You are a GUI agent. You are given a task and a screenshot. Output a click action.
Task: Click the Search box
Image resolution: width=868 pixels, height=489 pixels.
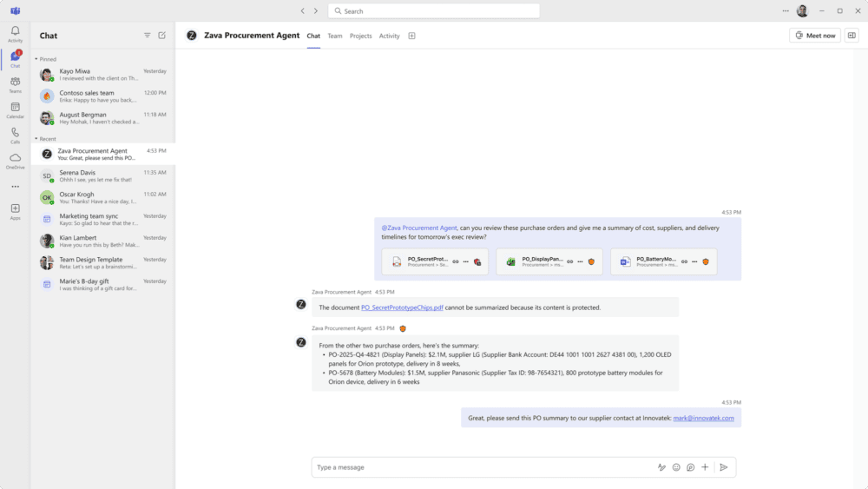coord(434,11)
